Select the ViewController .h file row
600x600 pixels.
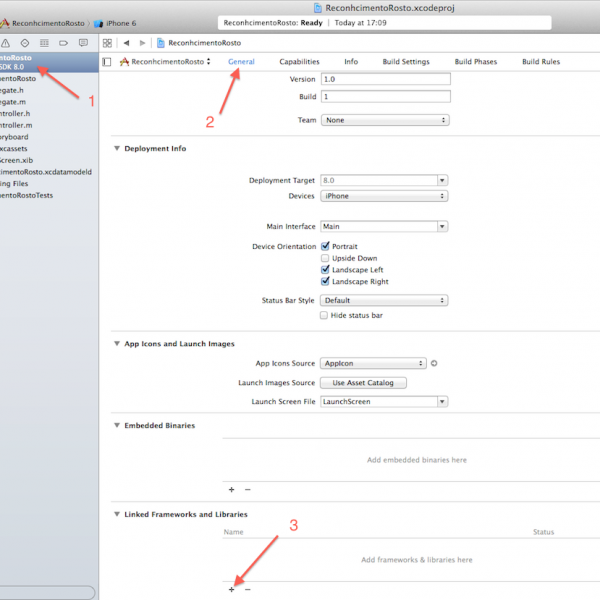click(x=49, y=114)
